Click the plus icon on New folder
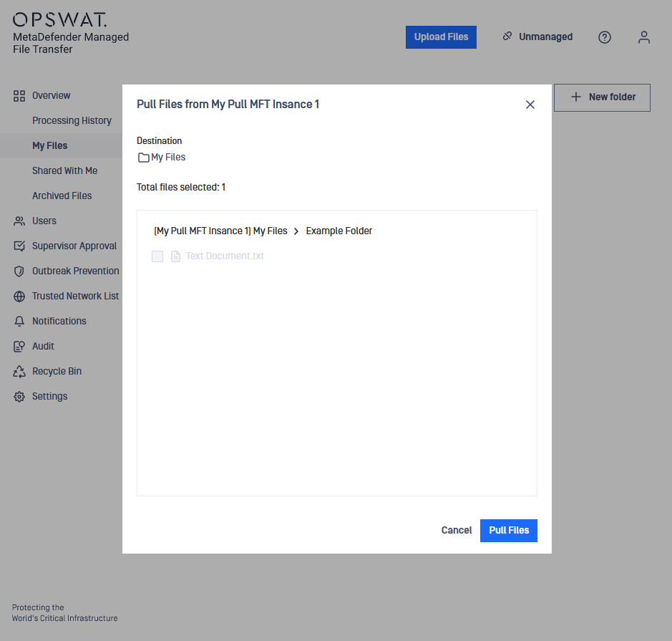This screenshot has width=672, height=641. click(x=576, y=97)
